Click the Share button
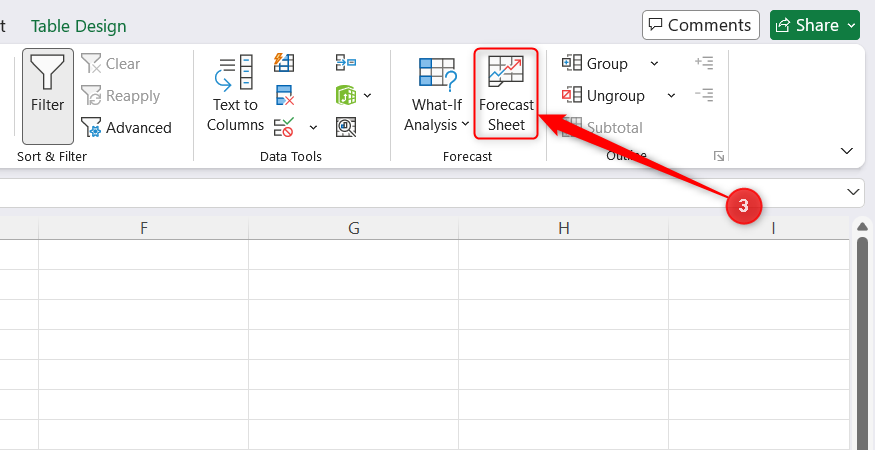The image size is (875, 450). point(815,25)
